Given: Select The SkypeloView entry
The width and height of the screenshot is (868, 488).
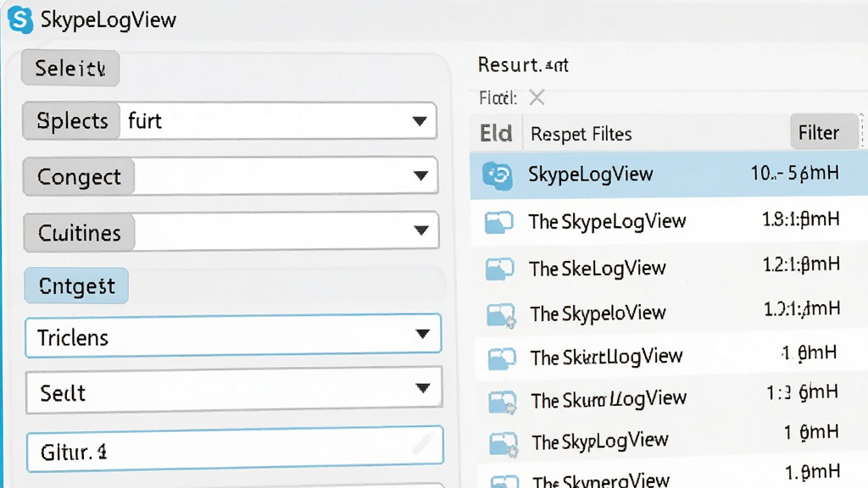Looking at the screenshot, I should (598, 313).
